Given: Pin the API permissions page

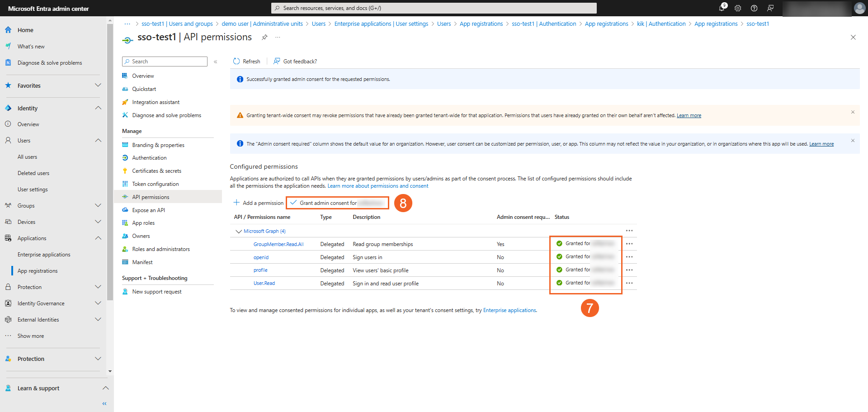Looking at the screenshot, I should [x=264, y=38].
